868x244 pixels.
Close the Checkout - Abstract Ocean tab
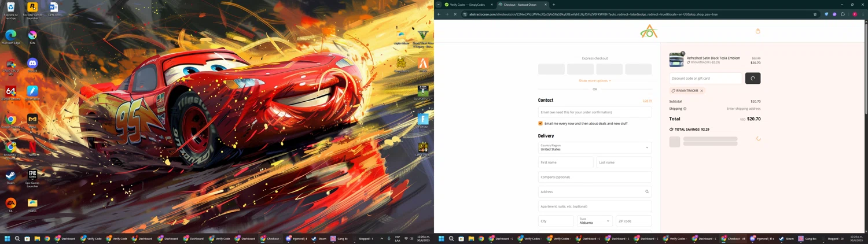coord(545,5)
